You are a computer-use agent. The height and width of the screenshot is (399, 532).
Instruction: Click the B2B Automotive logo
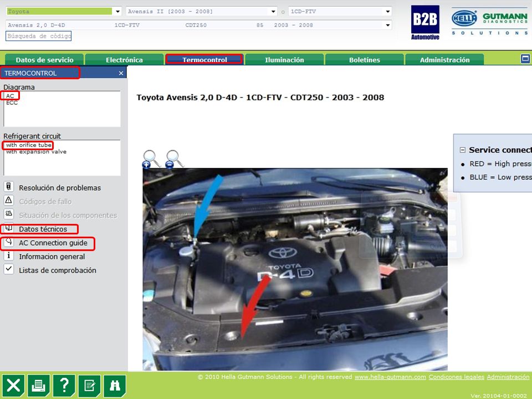tap(425, 22)
